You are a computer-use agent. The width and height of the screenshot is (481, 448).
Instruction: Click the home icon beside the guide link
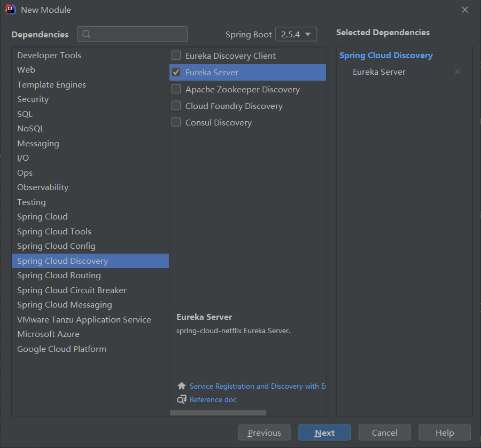(x=182, y=386)
